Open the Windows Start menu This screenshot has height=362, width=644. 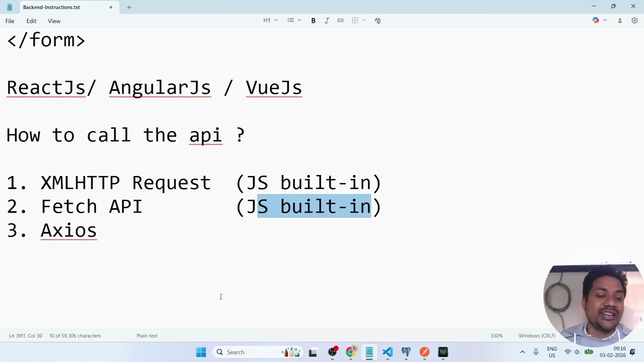click(x=201, y=352)
